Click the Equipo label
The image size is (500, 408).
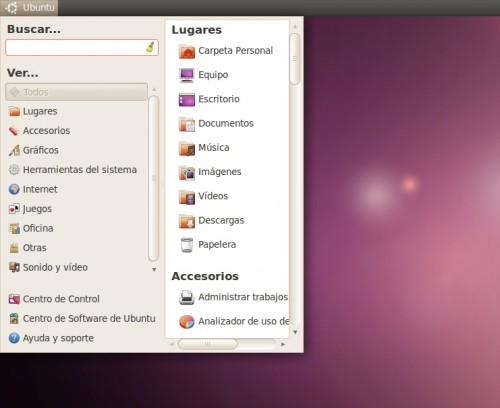(x=213, y=75)
